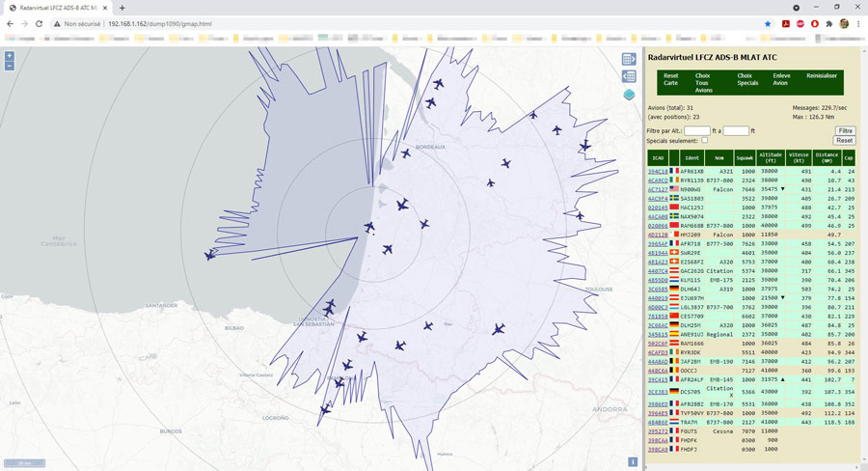Click the Spanish flag in ANE91UJ row
868x471 pixels.
coord(674,334)
